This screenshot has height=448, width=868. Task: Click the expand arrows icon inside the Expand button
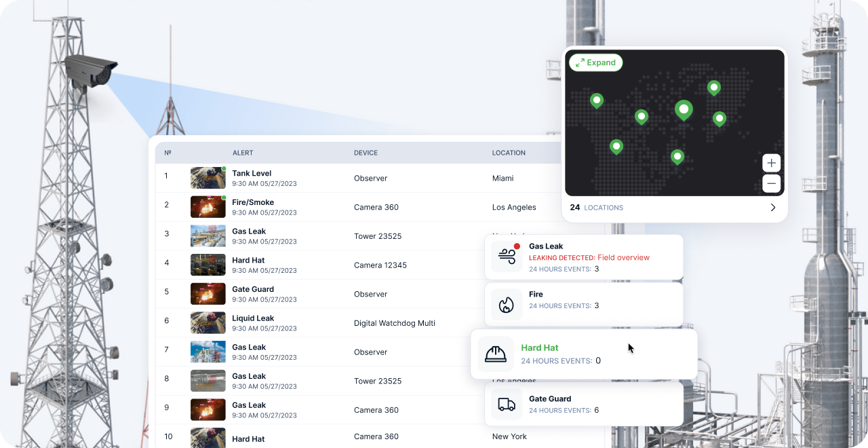tap(580, 62)
